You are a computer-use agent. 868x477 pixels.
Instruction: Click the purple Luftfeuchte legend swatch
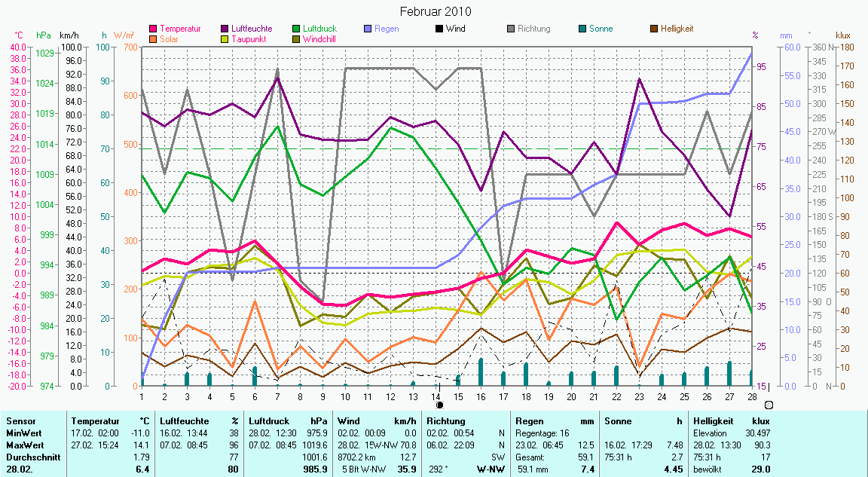coord(225,29)
